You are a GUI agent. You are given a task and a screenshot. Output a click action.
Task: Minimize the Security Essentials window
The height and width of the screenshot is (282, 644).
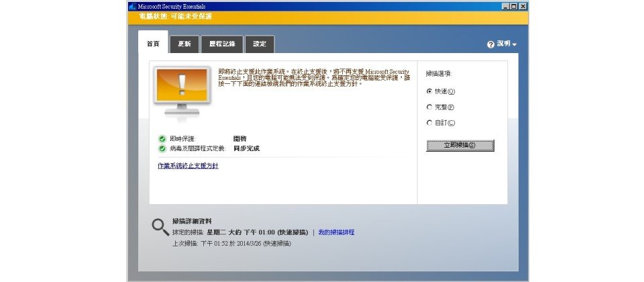505,5
